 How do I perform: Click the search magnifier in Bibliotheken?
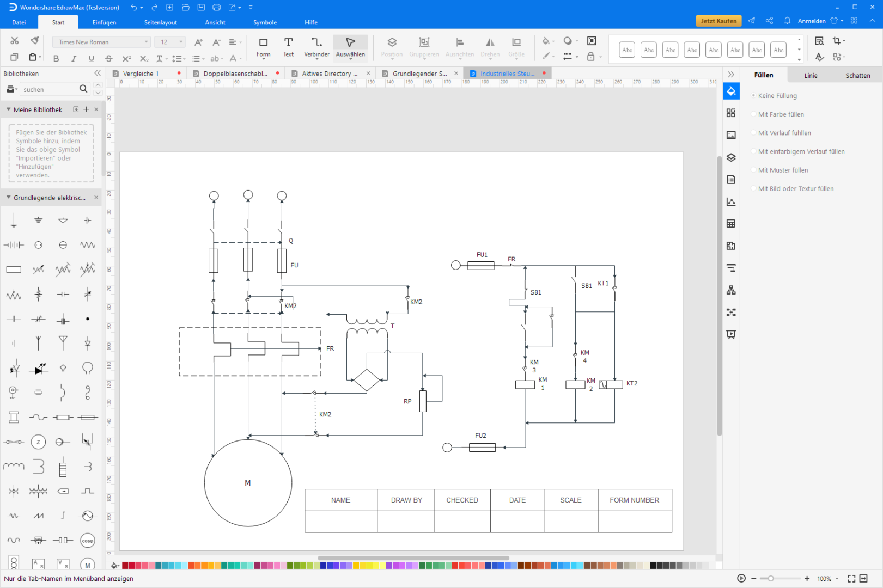point(83,89)
